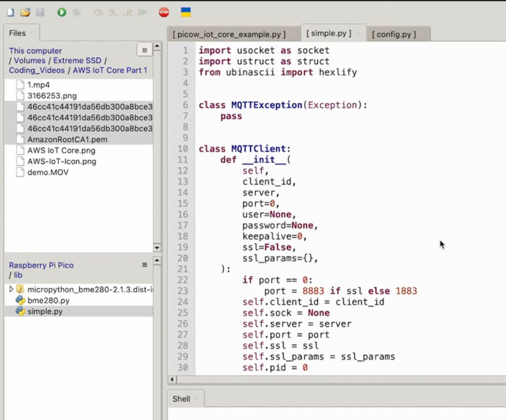Image resolution: width=506 pixels, height=420 pixels.
Task: Open This computer file panel menu
Action: pos(144,50)
